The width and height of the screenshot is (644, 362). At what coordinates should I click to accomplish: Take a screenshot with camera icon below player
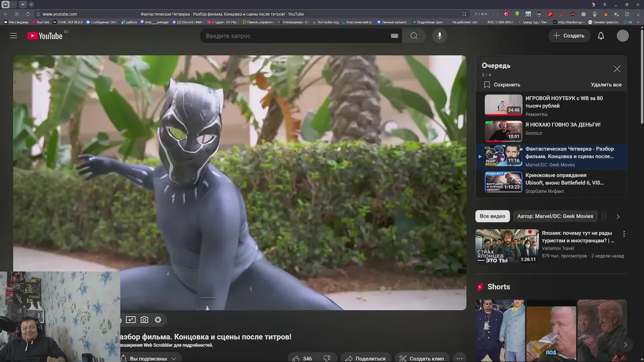(x=144, y=320)
